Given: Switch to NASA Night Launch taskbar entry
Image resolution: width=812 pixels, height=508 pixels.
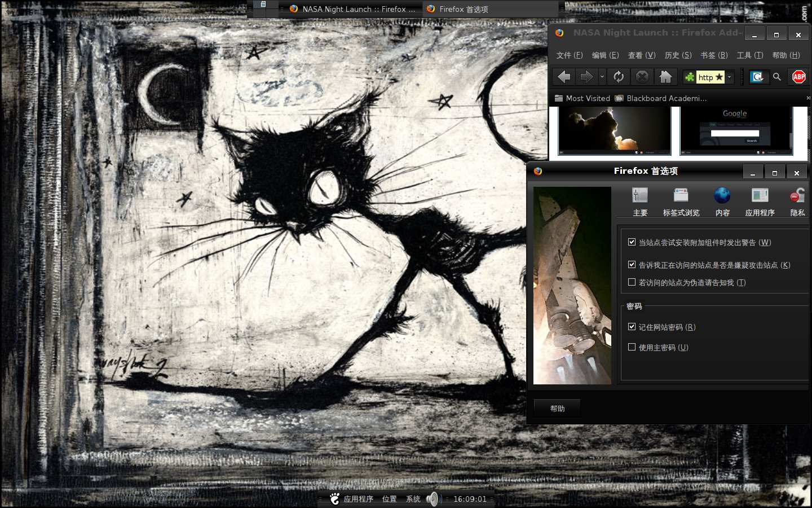Looking at the screenshot, I should tap(352, 9).
